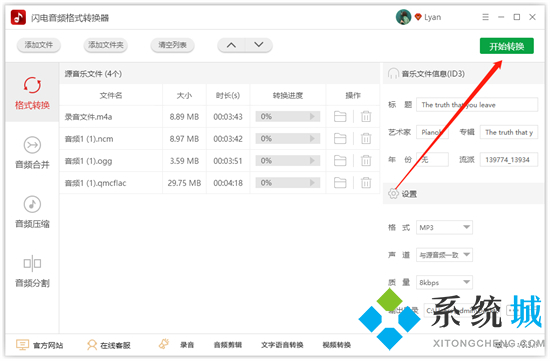Viewport: 550px width, 361px height.
Task: Open 在线客服 online support link
Action: pos(115,345)
